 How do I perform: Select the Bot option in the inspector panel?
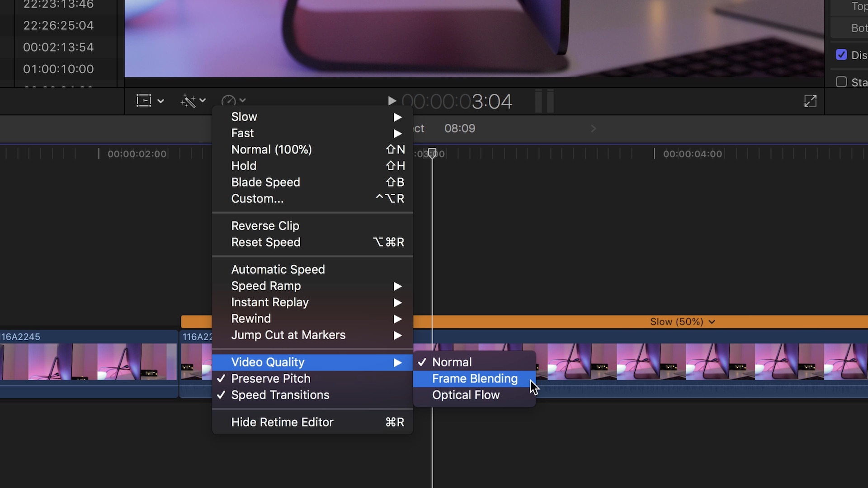point(859,28)
